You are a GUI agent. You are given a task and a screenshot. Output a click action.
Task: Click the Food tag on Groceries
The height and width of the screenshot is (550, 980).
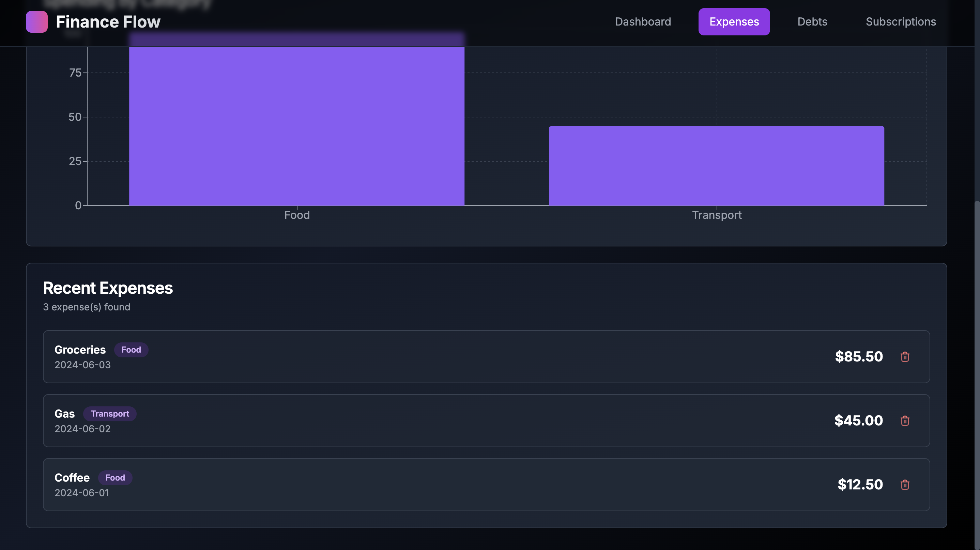click(x=131, y=350)
